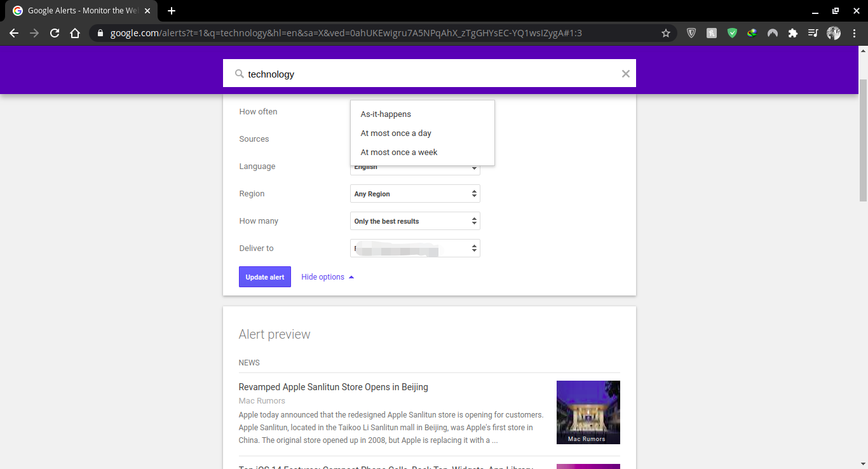Open the Chrome profile avatar

point(834,33)
